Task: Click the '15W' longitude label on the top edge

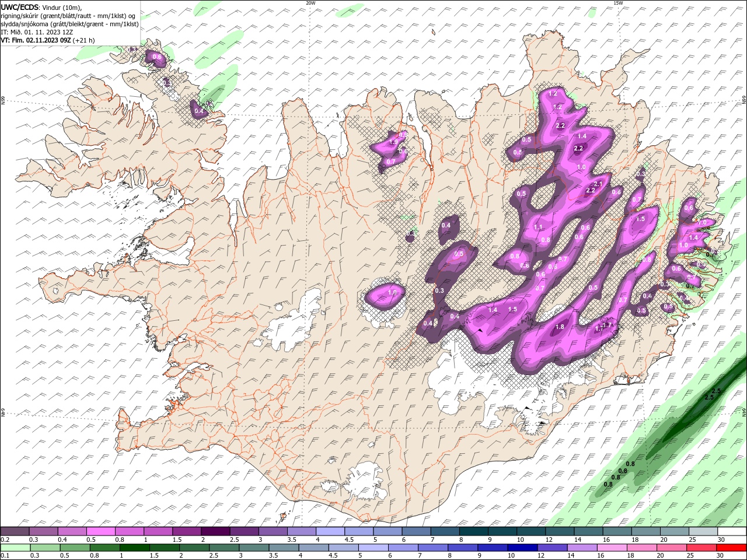Action: click(618, 3)
